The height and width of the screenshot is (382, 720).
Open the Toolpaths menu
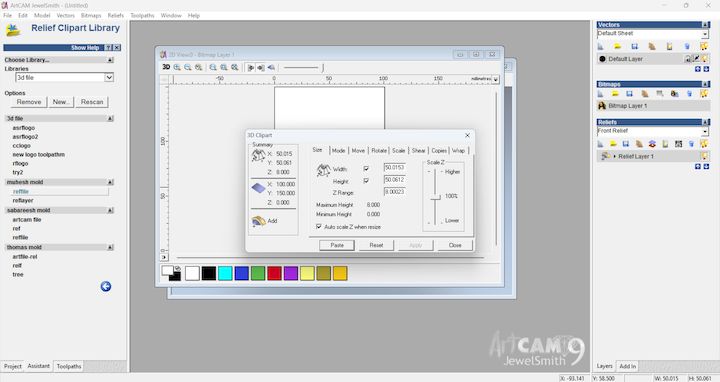point(142,16)
